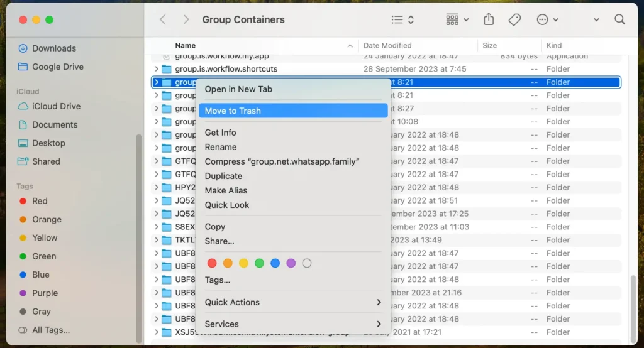Screen dimensions: 644x348
Task: Open the toolbar overflow chevron
Action: tap(596, 19)
